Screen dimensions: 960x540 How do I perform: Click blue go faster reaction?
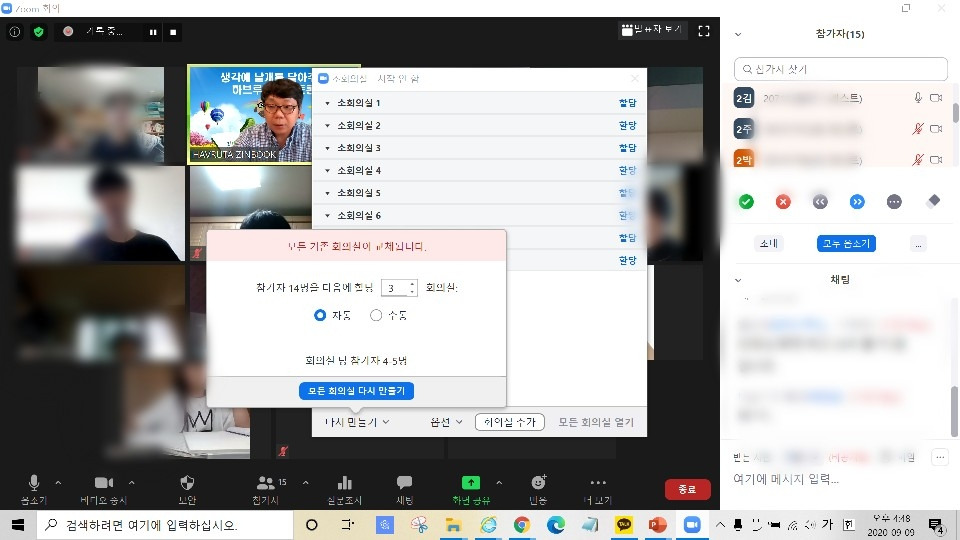pyautogui.click(x=857, y=201)
